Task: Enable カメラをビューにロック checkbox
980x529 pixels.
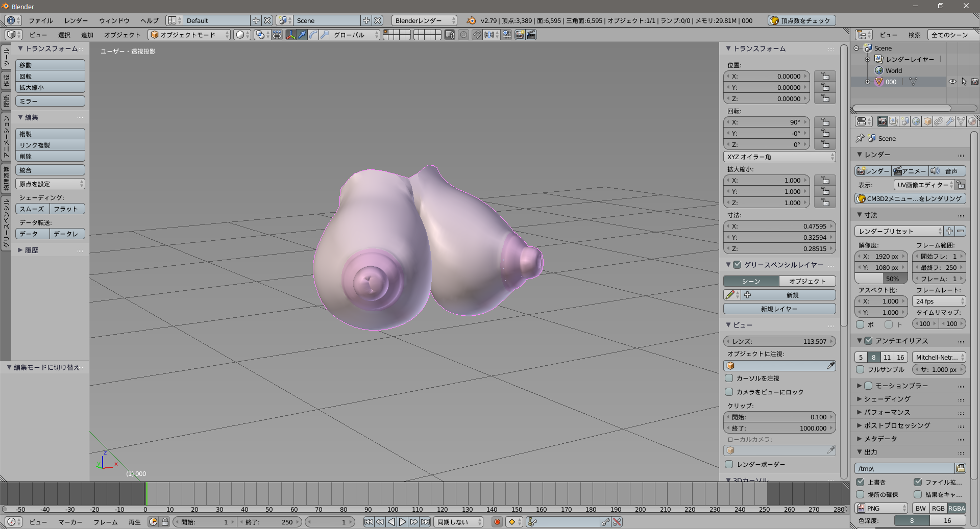Action: (729, 392)
